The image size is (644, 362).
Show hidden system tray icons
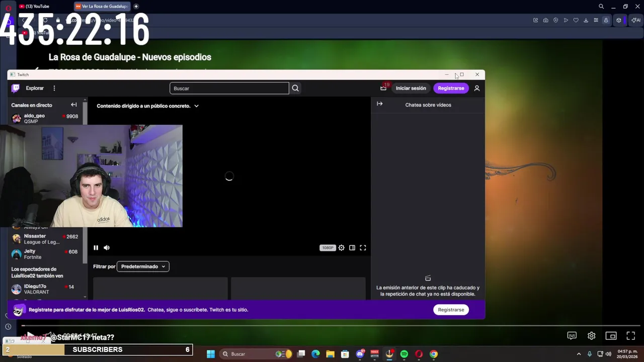(x=579, y=354)
